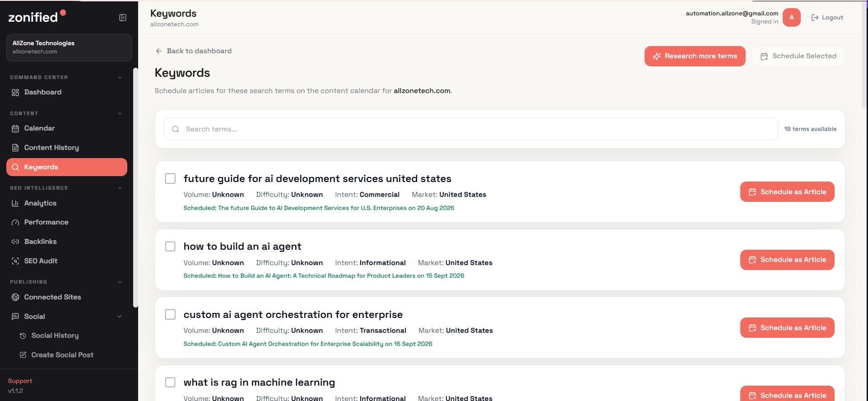This screenshot has width=868, height=401.
Task: Open the SEO Audit page
Action: [x=67, y=261]
